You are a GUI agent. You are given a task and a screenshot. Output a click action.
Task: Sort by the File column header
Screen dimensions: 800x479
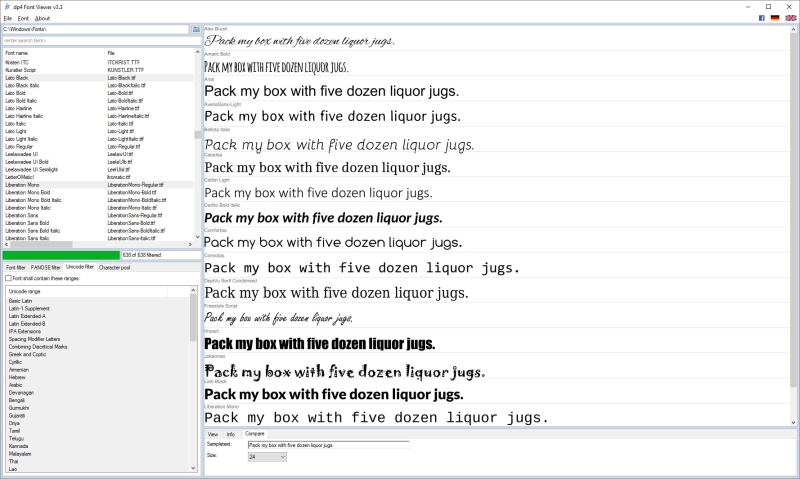(149, 53)
